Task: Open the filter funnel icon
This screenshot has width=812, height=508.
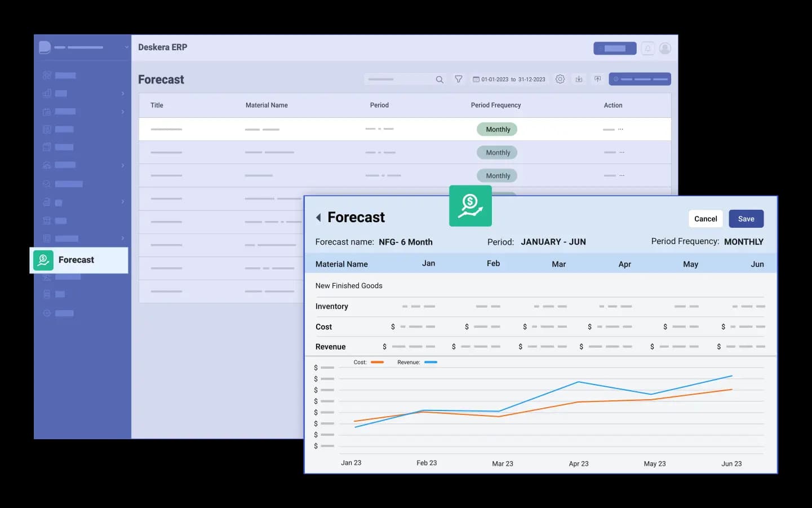Action: tap(459, 79)
